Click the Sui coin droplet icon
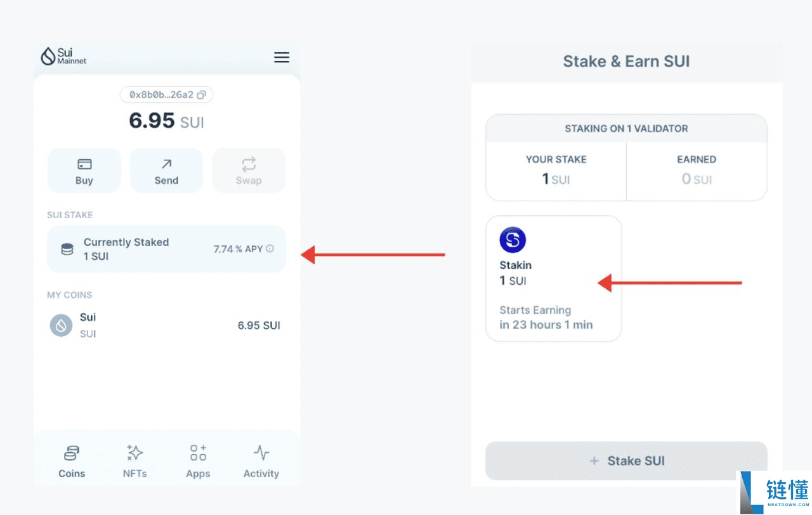This screenshot has width=812, height=515. point(61,325)
